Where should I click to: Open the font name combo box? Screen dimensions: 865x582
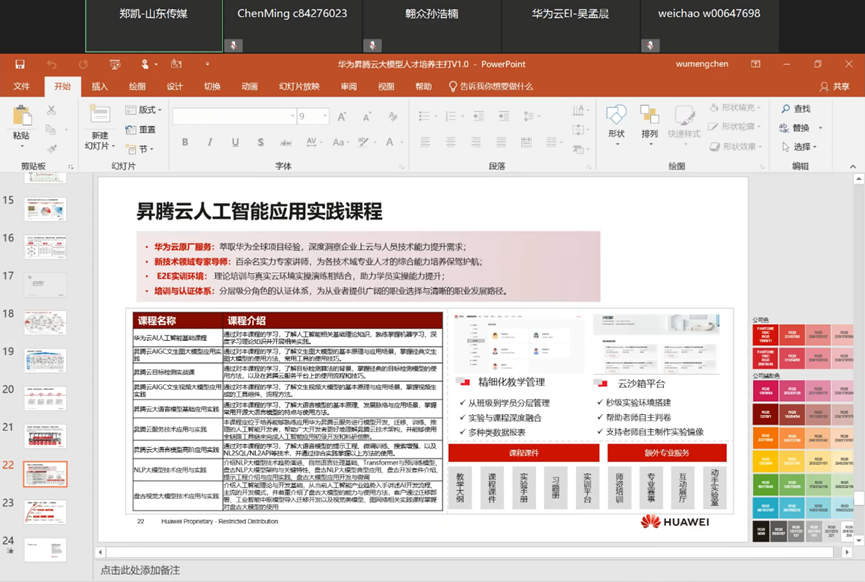coord(234,116)
